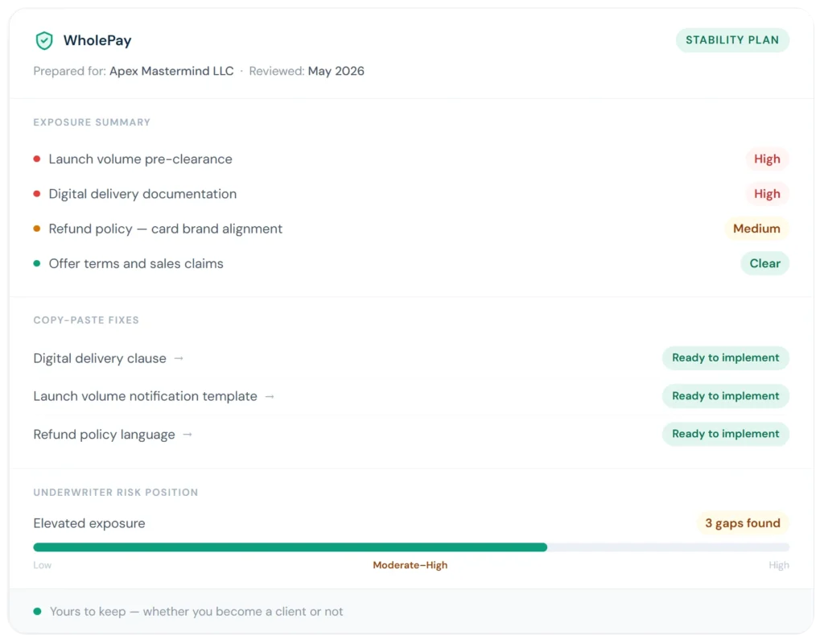Screen dimensions: 824x644
Task: Click the arrow beside Launch volume notification template
Action: (x=270, y=396)
